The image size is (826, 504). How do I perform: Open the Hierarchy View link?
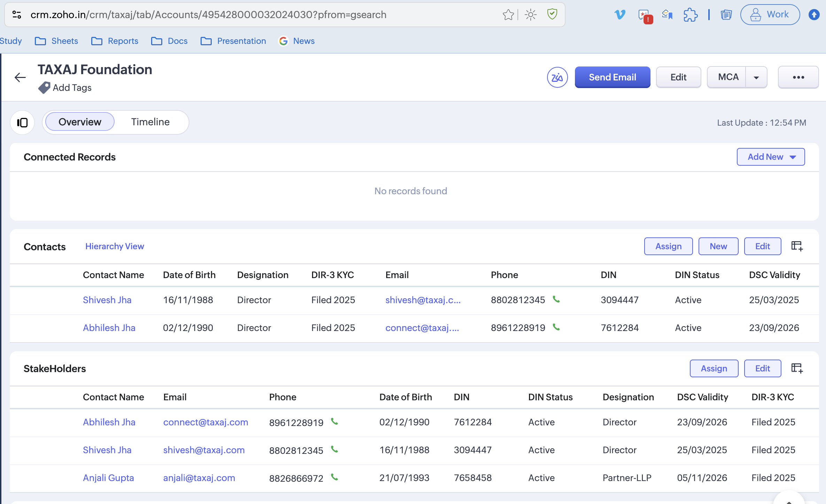tap(115, 246)
